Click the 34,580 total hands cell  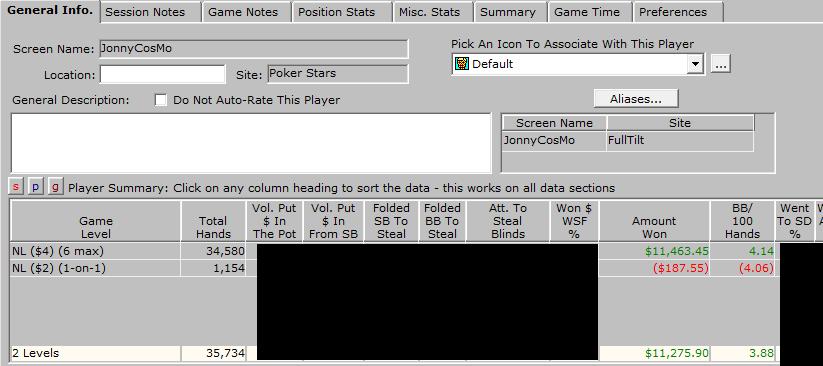(x=214, y=251)
